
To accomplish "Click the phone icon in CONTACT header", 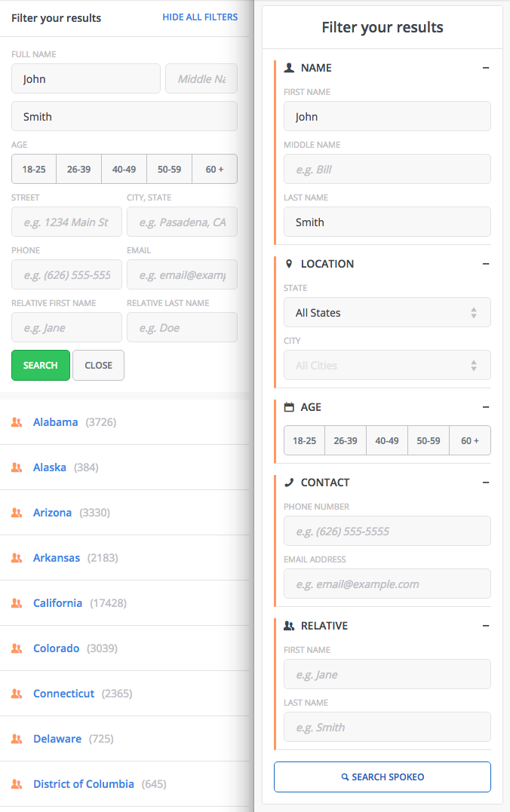I will pos(289,482).
